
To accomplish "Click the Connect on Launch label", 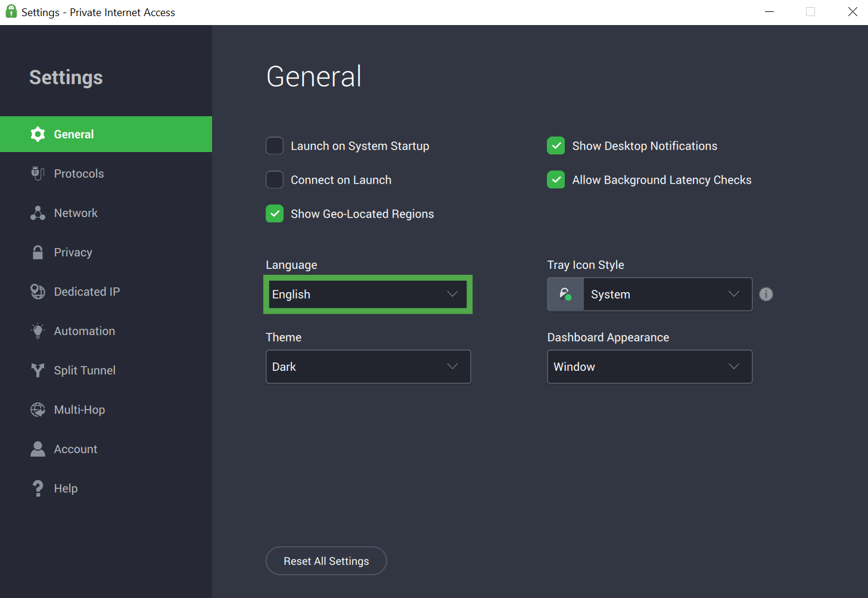I will (x=341, y=180).
